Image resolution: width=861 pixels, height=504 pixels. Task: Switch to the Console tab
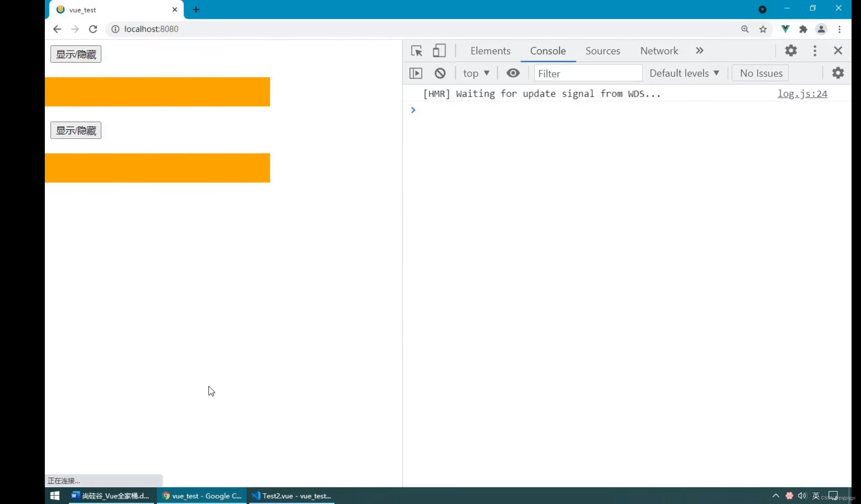pyautogui.click(x=548, y=51)
